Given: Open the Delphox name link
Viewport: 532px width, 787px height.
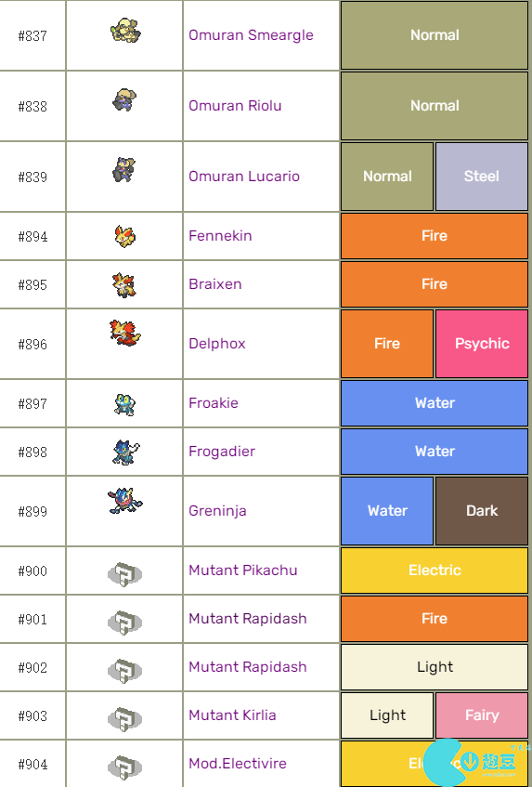Looking at the screenshot, I should coord(217,344).
